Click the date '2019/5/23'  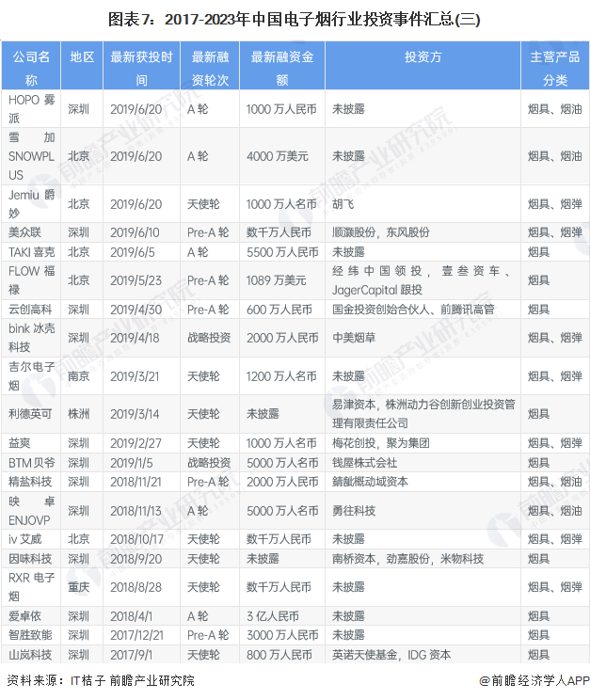(136, 280)
